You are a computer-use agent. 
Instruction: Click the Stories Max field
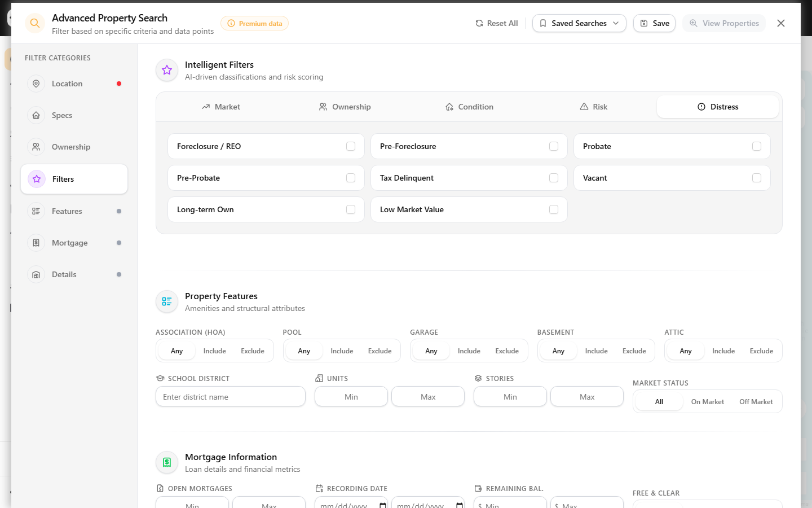[587, 397]
